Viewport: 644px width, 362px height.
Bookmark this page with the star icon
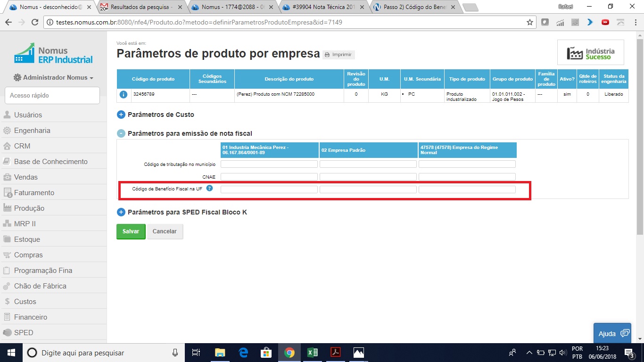point(530,22)
